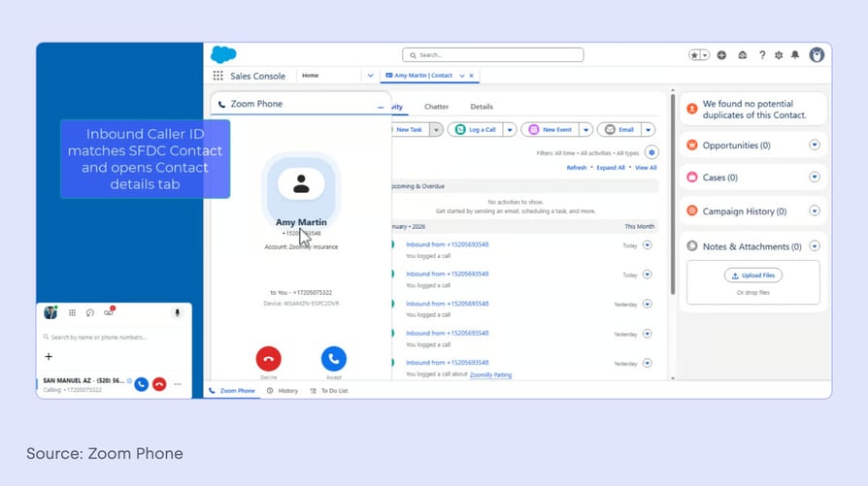The height and width of the screenshot is (486, 868).
Task: Click the New Task button
Action: [x=410, y=129]
